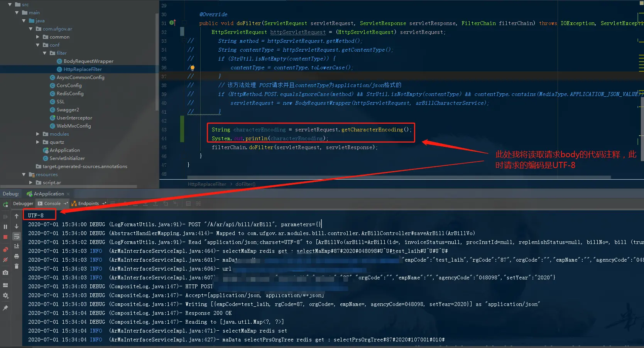Click the Console tab pin arrow

pos(66,203)
